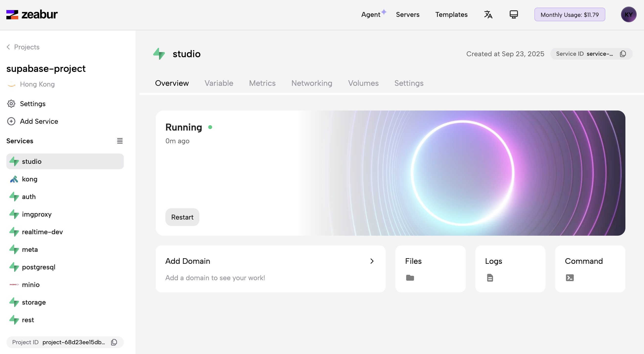
Task: Open the Networking tab
Action: (311, 83)
